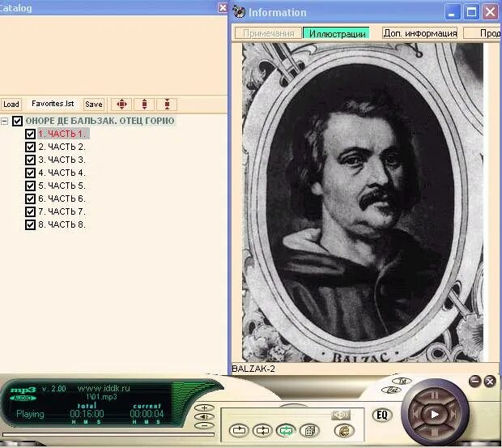Pause playback on the round control pad
The image size is (502, 448).
(x=434, y=395)
